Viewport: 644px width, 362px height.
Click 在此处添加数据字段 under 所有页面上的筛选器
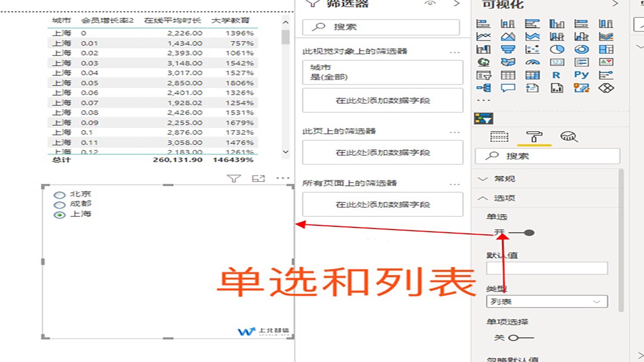click(x=383, y=204)
